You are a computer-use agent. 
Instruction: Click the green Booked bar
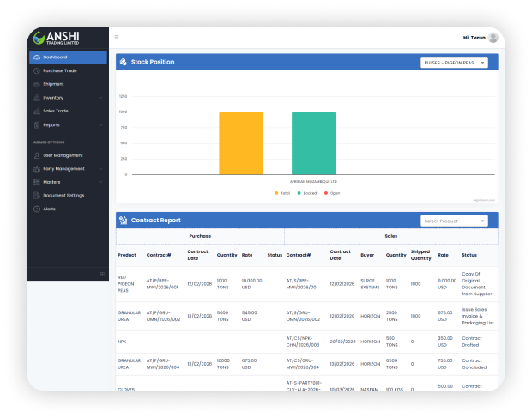tap(313, 143)
